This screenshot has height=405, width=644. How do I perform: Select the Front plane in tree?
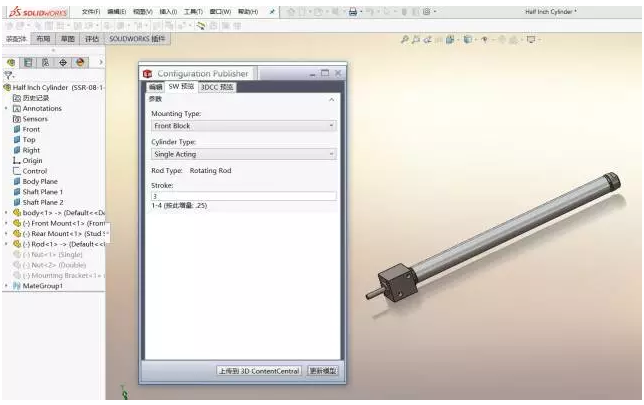pyautogui.click(x=27, y=129)
